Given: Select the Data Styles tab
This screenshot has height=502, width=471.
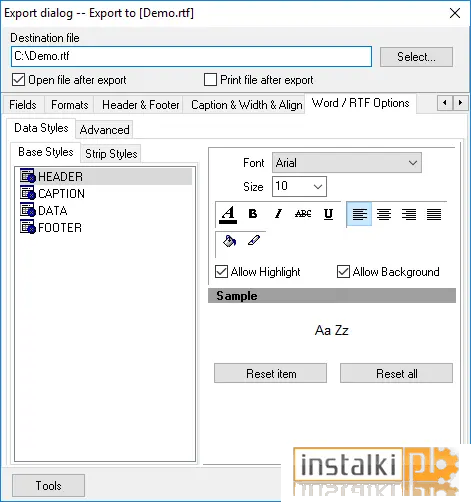Looking at the screenshot, I should tap(41, 128).
